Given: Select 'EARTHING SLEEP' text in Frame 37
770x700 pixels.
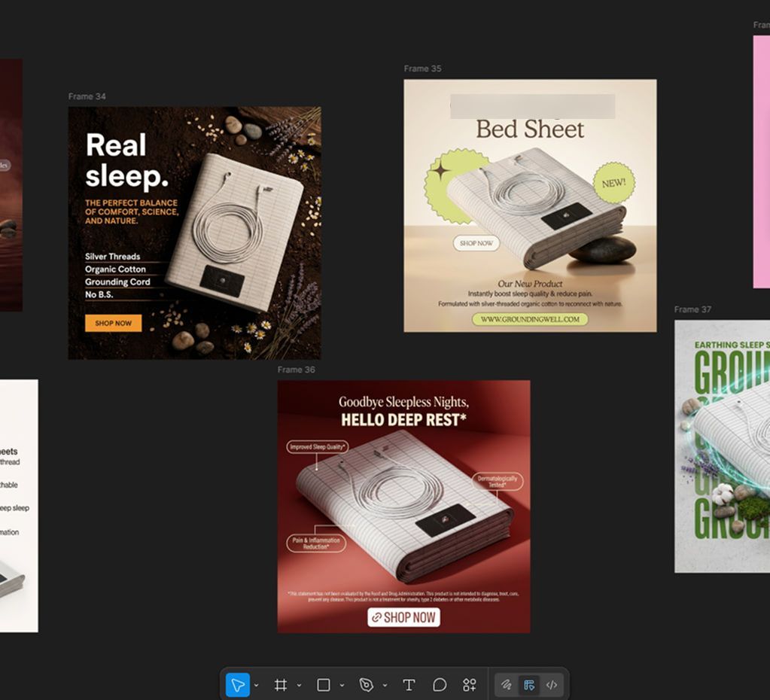Looking at the screenshot, I should pyautogui.click(x=732, y=345).
